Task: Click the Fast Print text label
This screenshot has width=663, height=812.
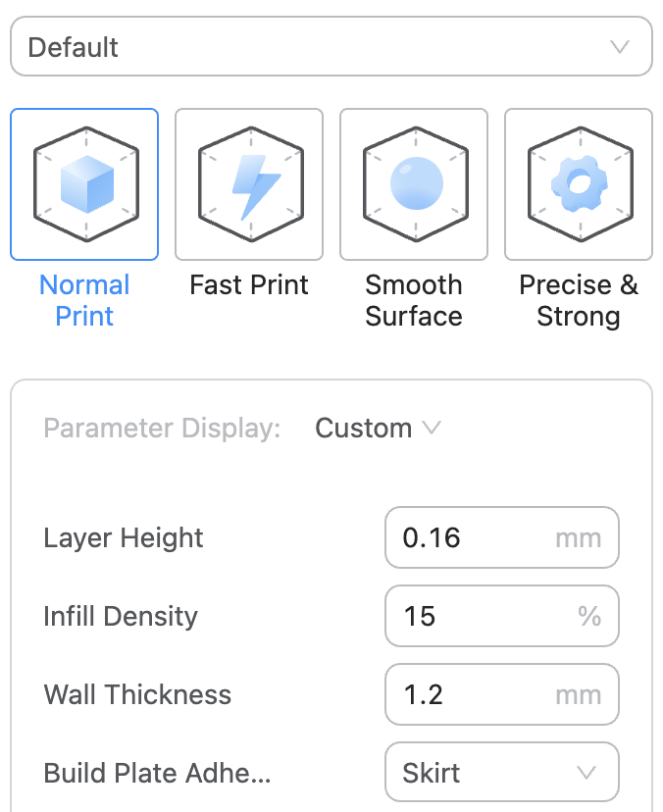Action: point(249,285)
